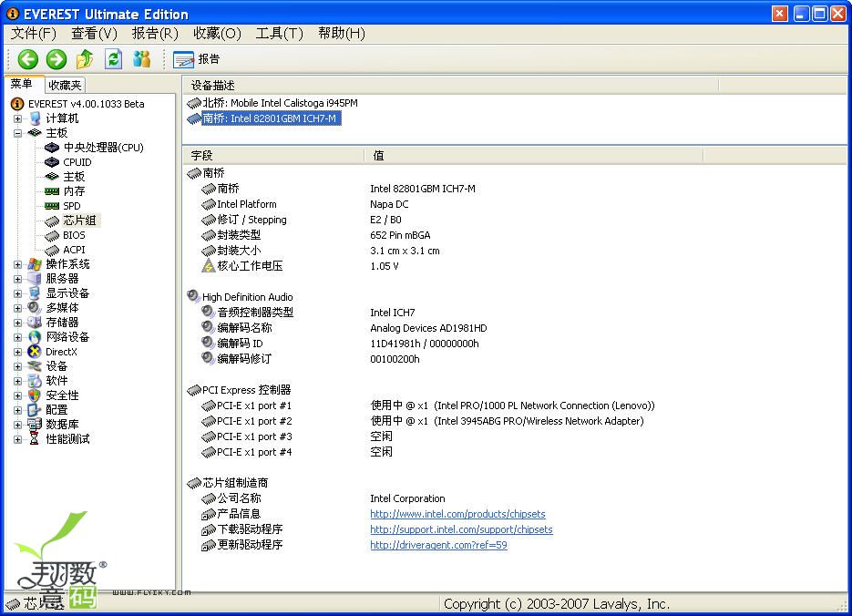The height and width of the screenshot is (616, 852).
Task: Go back with the green left arrow
Action: [x=27, y=59]
